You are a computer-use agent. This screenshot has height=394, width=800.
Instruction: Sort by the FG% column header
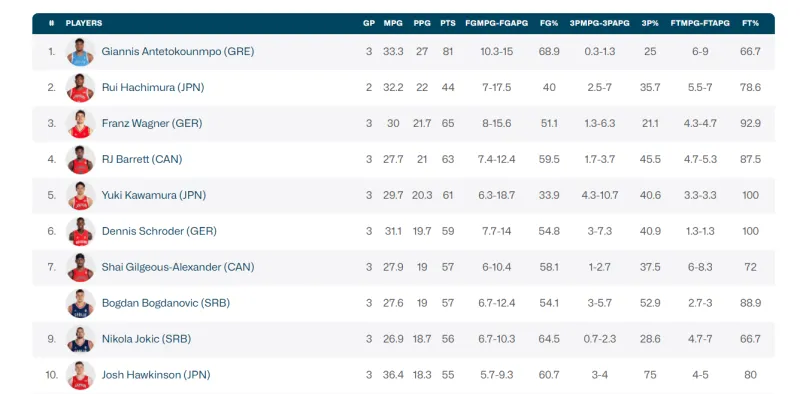pyautogui.click(x=549, y=23)
